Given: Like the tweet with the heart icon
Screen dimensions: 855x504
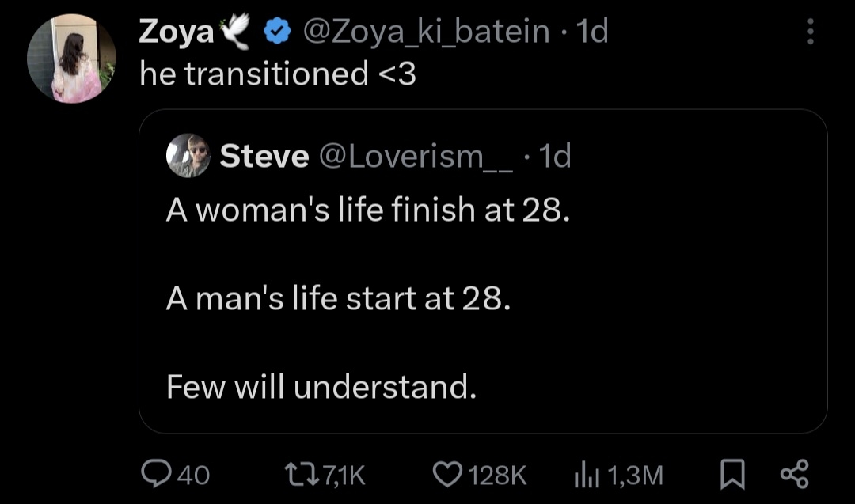Looking at the screenshot, I should 448,474.
